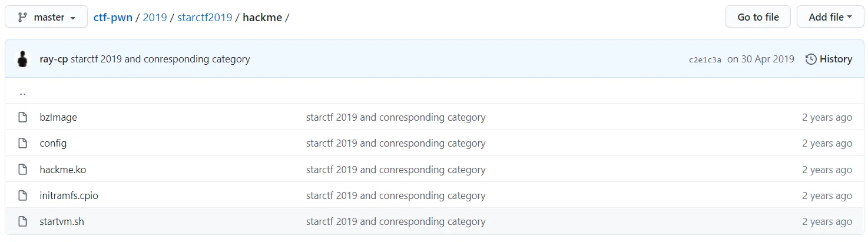Open commit hash c2e1c3a

point(705,59)
